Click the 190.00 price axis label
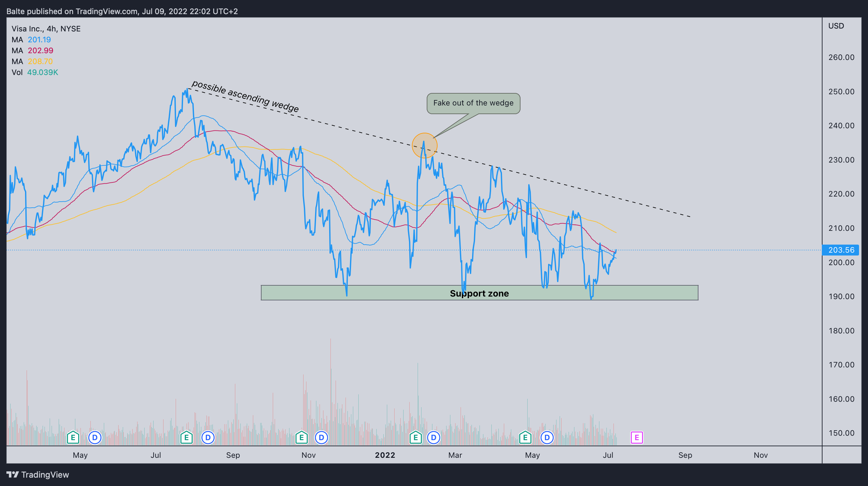 click(841, 297)
